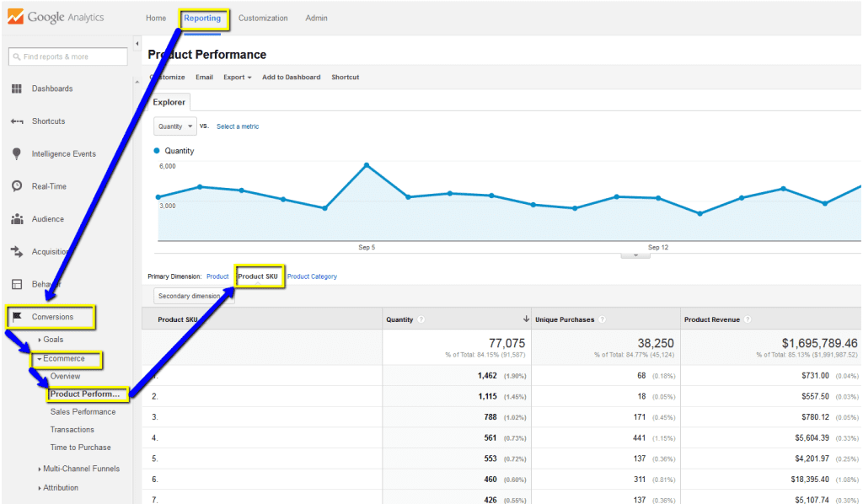863x504 pixels.
Task: Click the total quantity value 77,075
Action: (507, 343)
